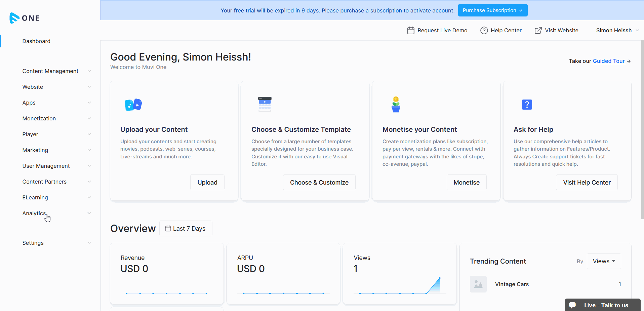The height and width of the screenshot is (311, 644).
Task: Click the calendar icon beside Request Live Demo
Action: (411, 30)
